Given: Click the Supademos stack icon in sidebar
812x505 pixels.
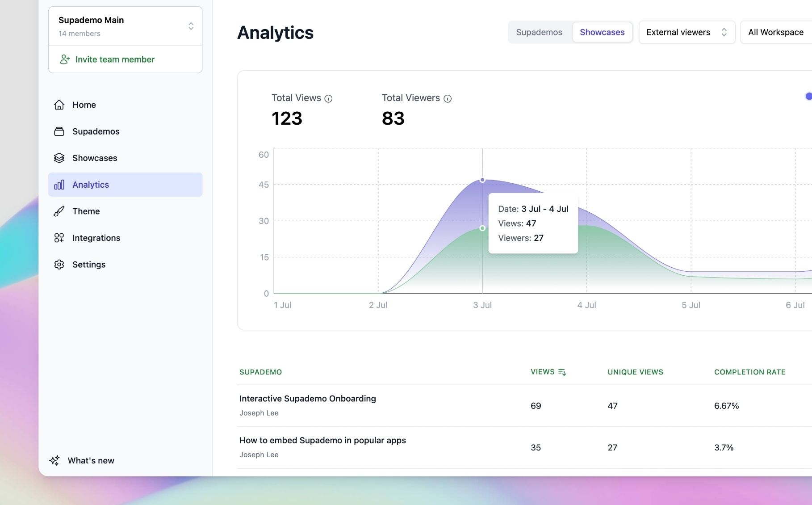Looking at the screenshot, I should pos(59,131).
